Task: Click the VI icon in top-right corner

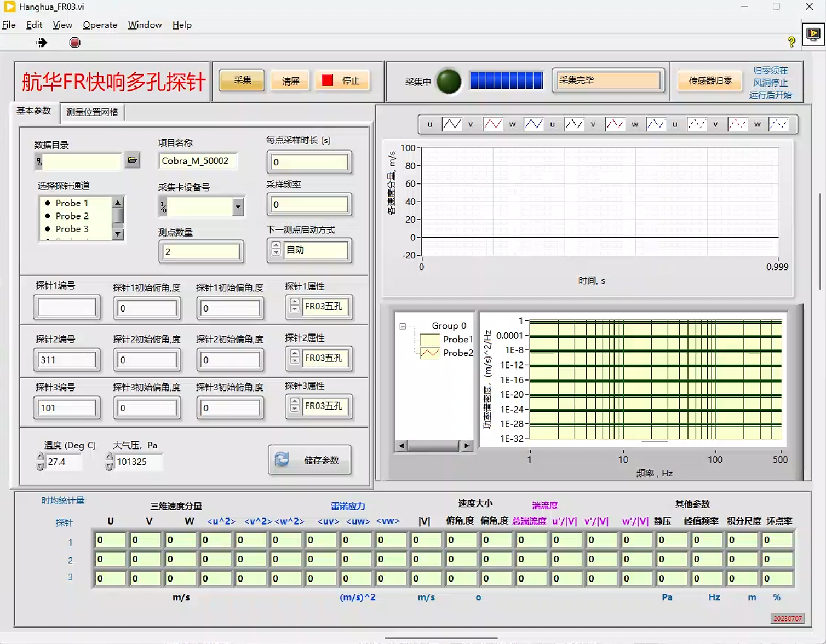Action: (813, 34)
